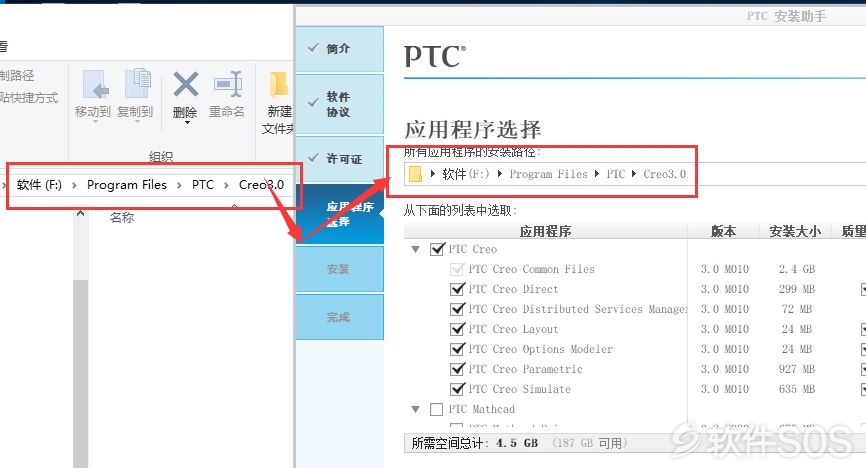The height and width of the screenshot is (468, 866).
Task: Toggle the PTC Creo parent checkbox
Action: pyautogui.click(x=437, y=249)
